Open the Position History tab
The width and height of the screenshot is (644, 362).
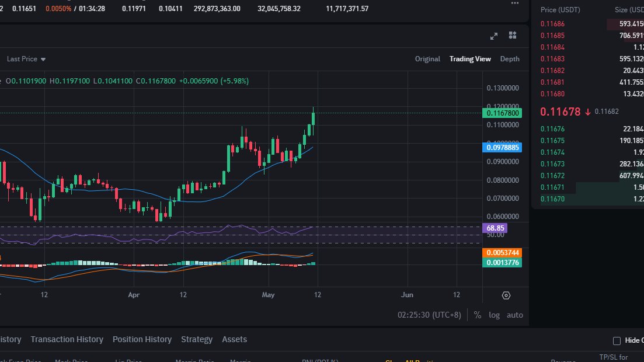click(x=142, y=339)
